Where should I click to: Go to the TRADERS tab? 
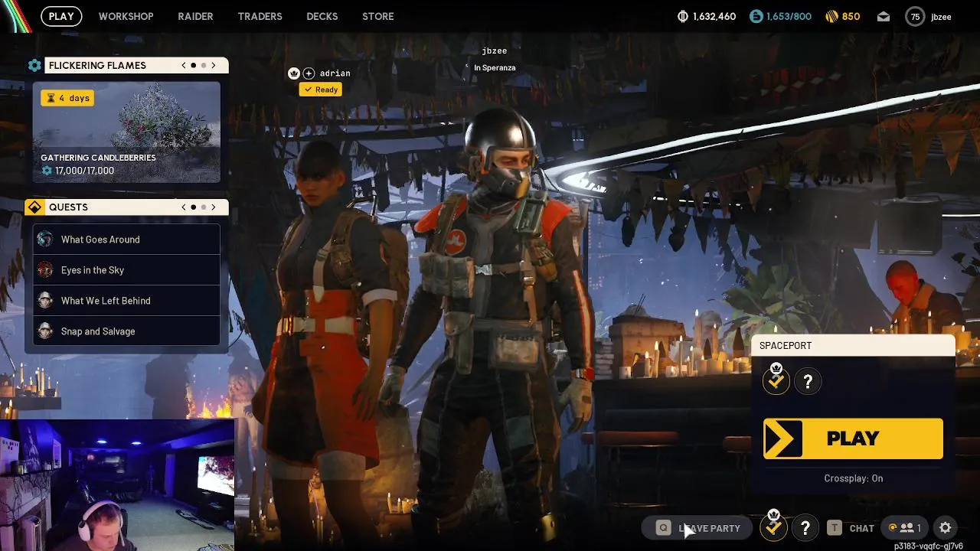pyautogui.click(x=260, y=16)
